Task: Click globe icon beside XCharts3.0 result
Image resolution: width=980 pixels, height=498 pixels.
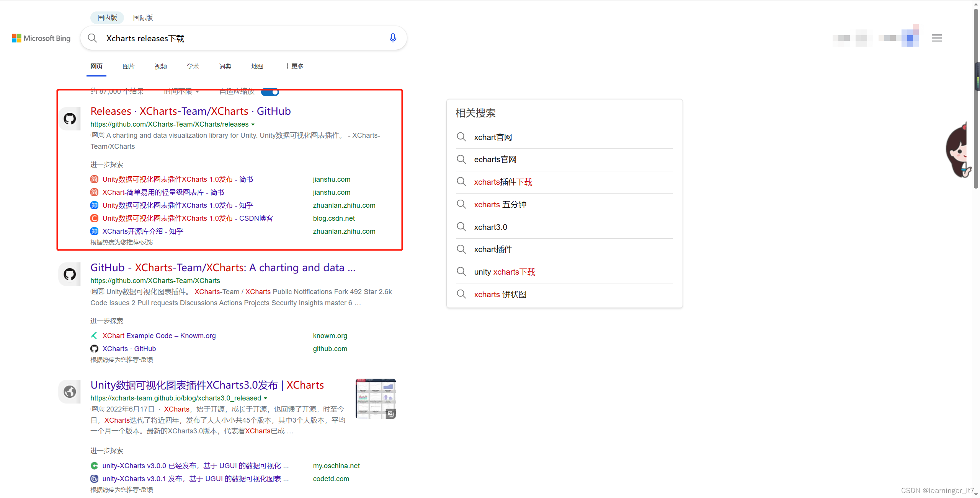Action: [x=70, y=391]
